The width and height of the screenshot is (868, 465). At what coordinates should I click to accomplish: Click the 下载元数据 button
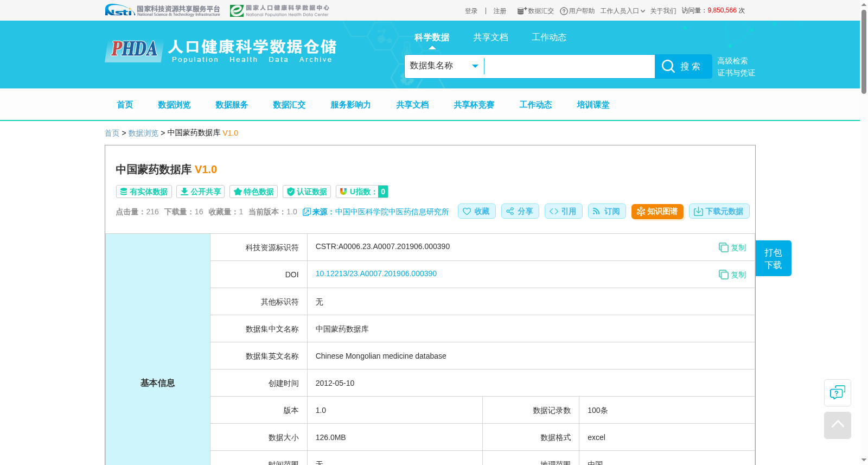[x=719, y=211]
